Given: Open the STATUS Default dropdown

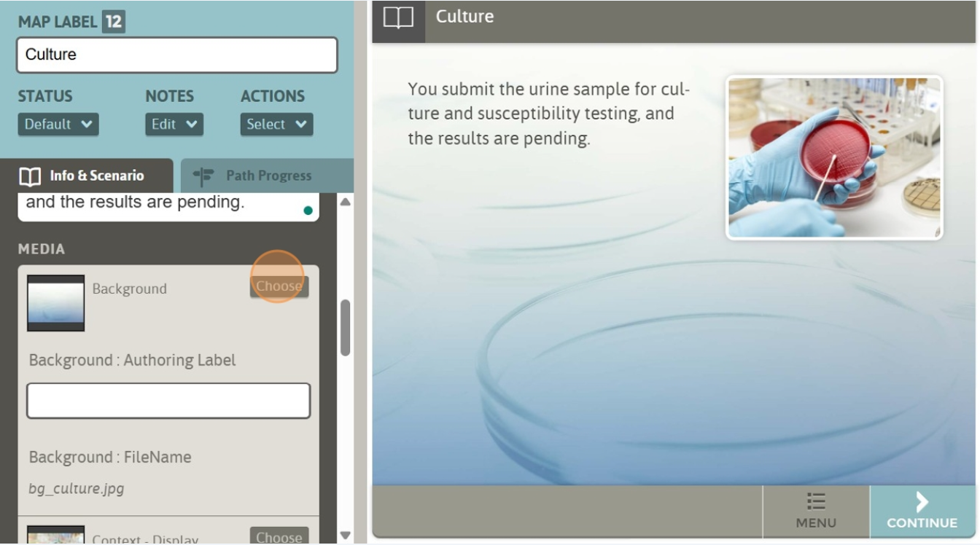Looking at the screenshot, I should pos(58,125).
